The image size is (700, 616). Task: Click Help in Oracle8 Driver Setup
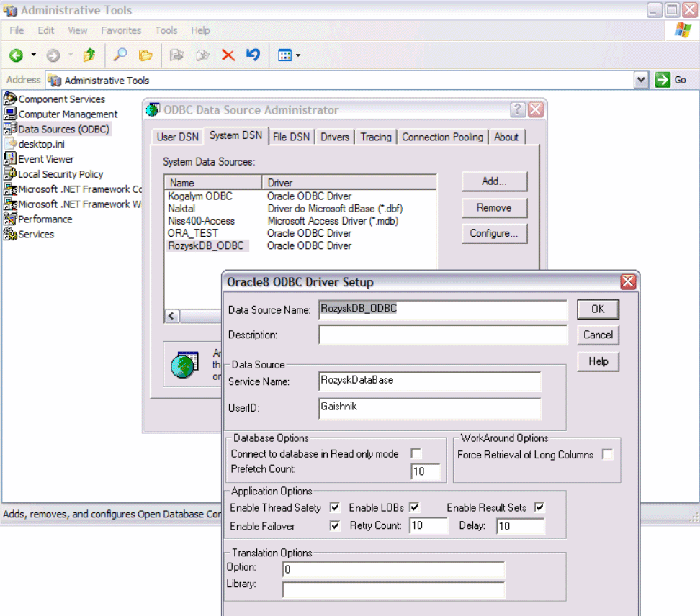(598, 361)
